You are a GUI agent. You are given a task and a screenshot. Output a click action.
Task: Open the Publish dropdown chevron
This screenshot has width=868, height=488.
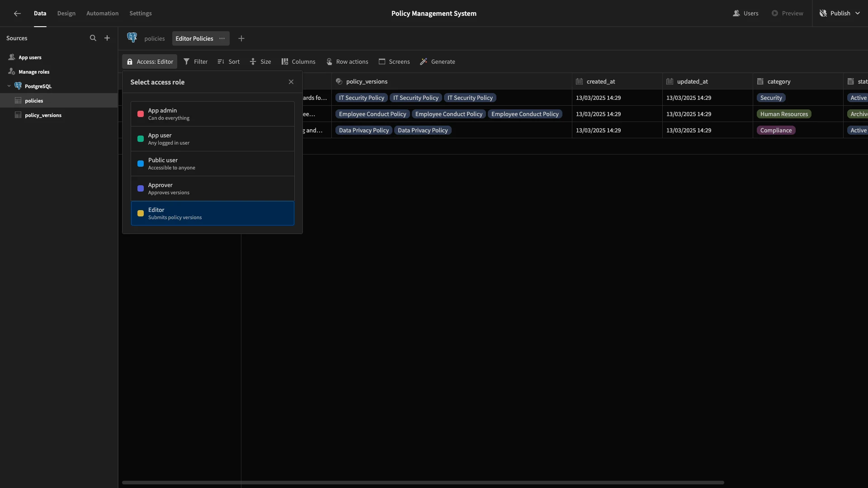[858, 14]
